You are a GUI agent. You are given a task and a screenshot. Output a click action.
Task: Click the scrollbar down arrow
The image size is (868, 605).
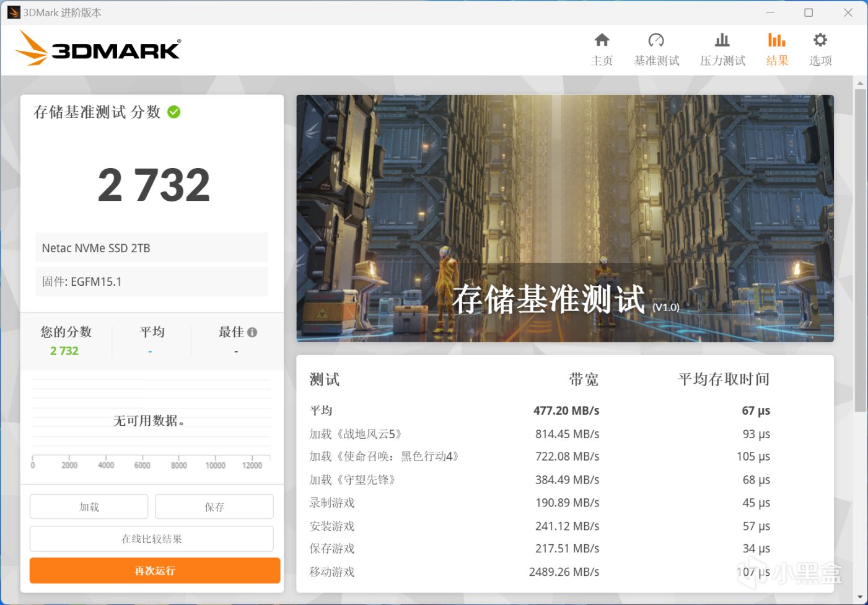(860, 597)
